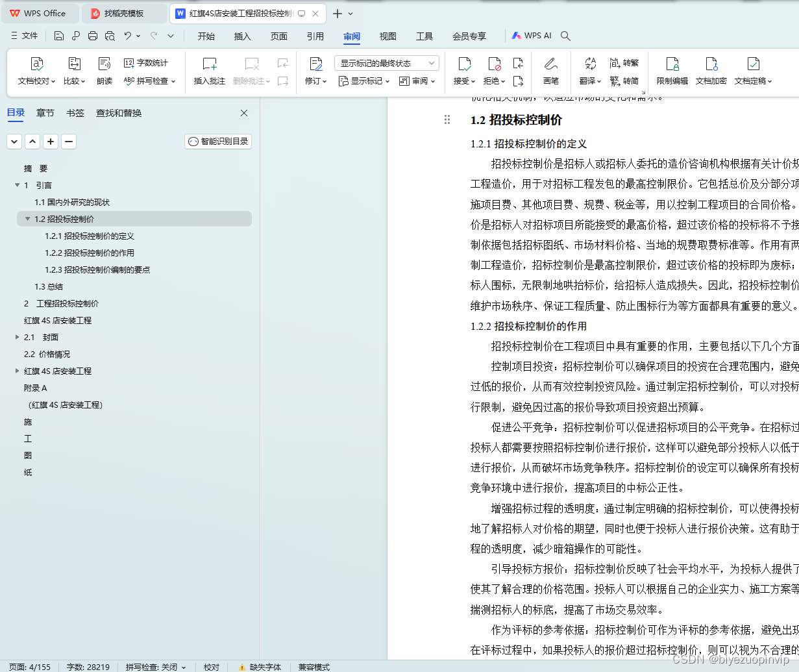
Task: Open the 显示标记的最终状态 dropdown
Action: point(387,63)
